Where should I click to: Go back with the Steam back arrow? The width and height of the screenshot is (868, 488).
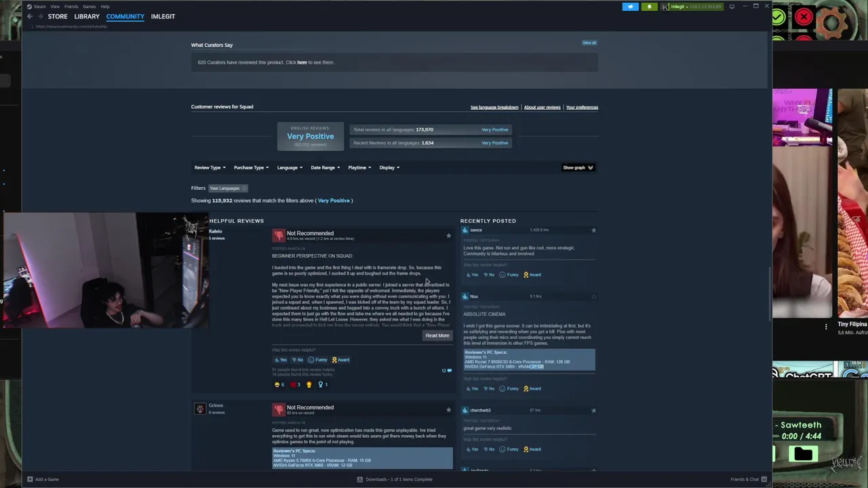click(x=30, y=16)
